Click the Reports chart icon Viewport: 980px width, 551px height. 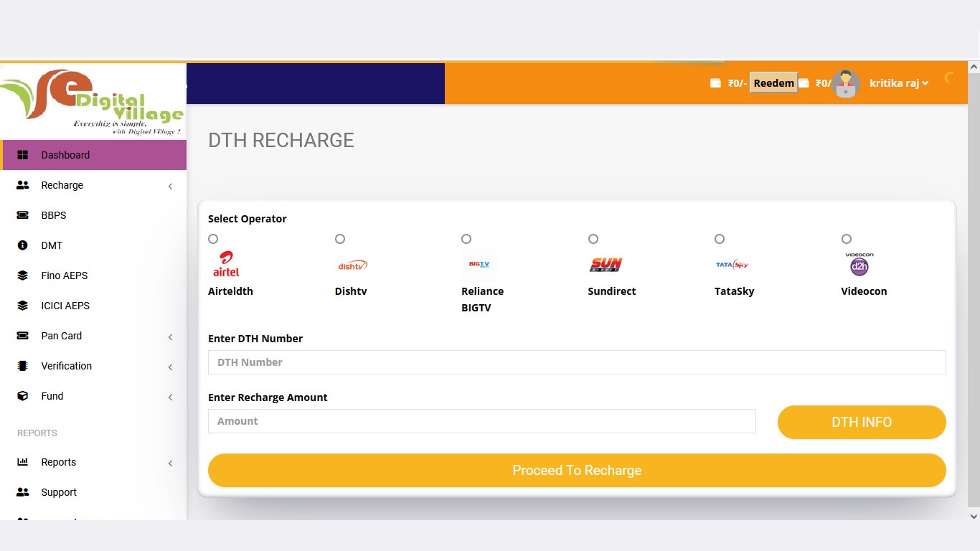point(22,462)
